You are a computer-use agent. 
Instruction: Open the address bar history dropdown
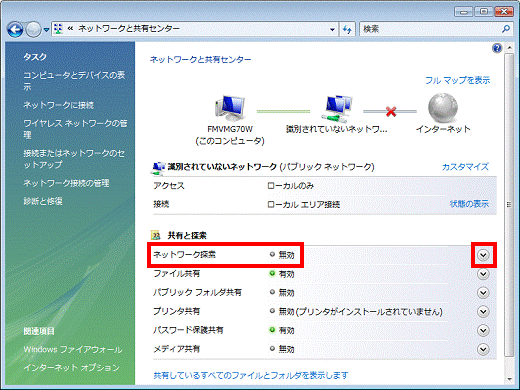click(x=332, y=29)
